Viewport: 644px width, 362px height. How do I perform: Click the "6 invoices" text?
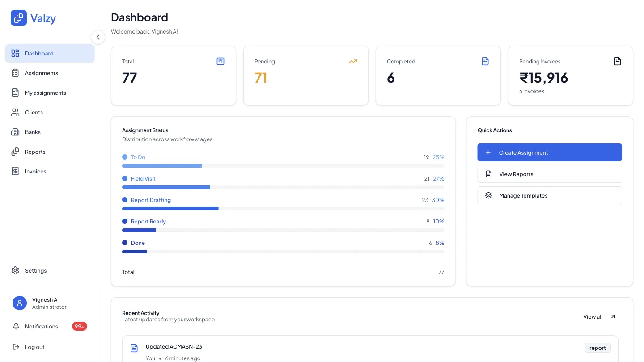point(532,91)
